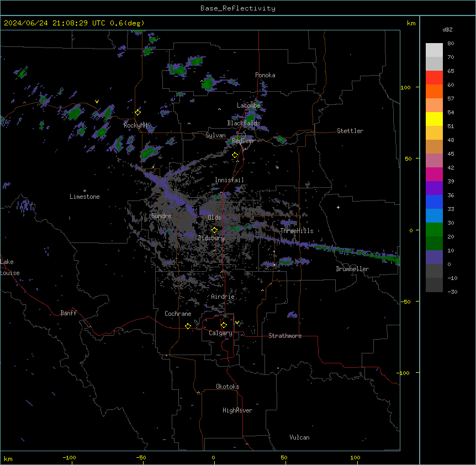Select the purple 39-36 dBZ legend swatch
Image resolution: width=476 pixels, height=465 pixels.
point(434,188)
